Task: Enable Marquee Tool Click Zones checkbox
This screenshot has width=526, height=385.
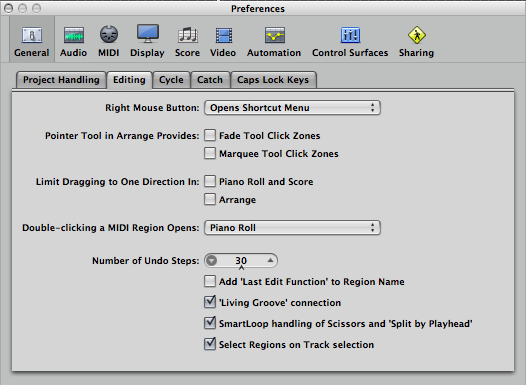Action: pos(210,153)
